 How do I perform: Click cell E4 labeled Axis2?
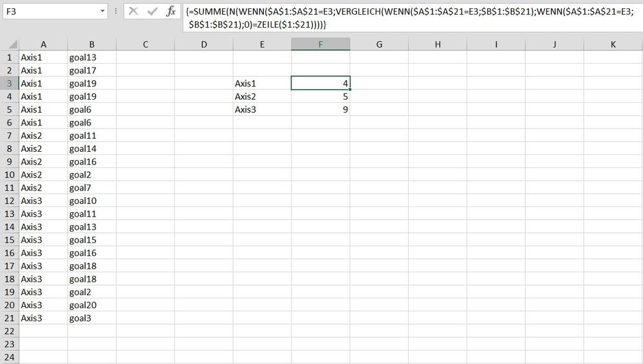[x=263, y=96]
